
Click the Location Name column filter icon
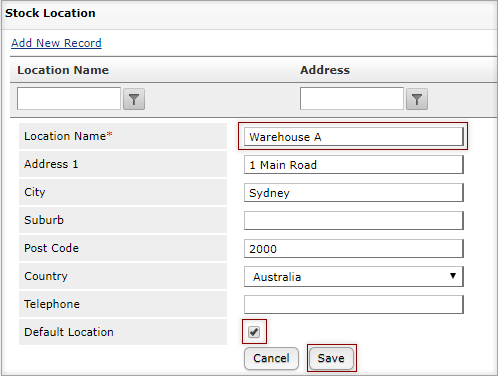[x=134, y=99]
